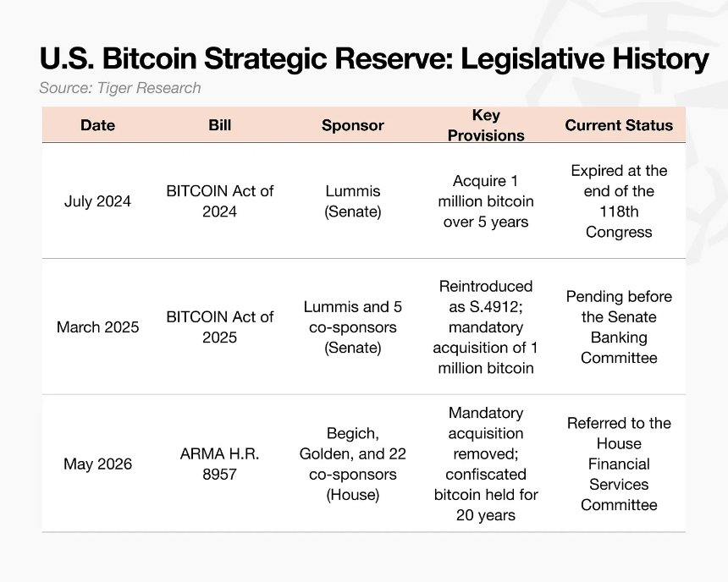This screenshot has height=582, width=728.
Task: Select the 'July 2024' date cell
Action: pos(97,201)
